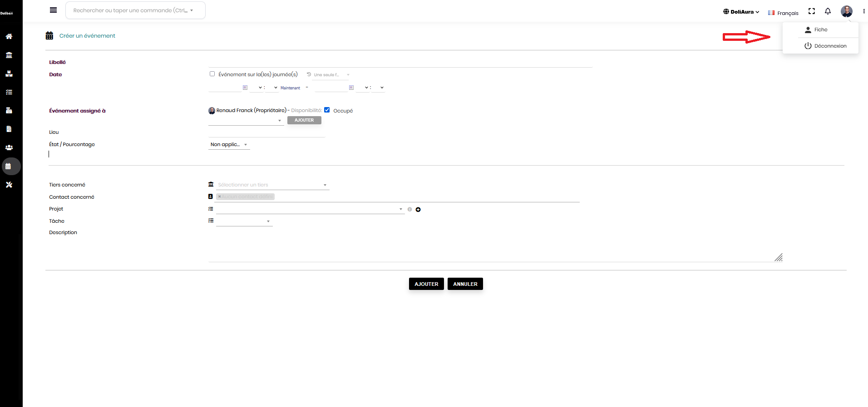
Task: Open the hamburger menu icon
Action: click(x=53, y=10)
